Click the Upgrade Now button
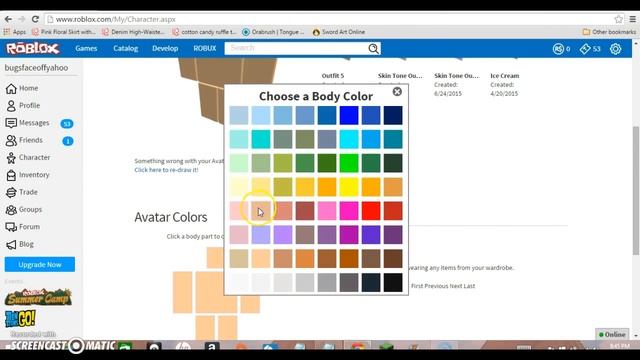Viewport: 640px width, 360px height. (40, 264)
